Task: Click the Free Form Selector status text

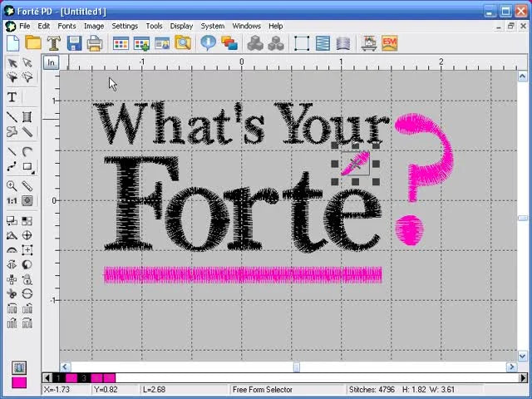Action: [x=263, y=390]
